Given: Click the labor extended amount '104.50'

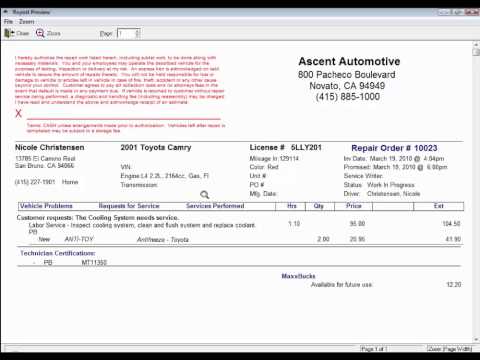Looking at the screenshot, I should (x=451, y=224).
